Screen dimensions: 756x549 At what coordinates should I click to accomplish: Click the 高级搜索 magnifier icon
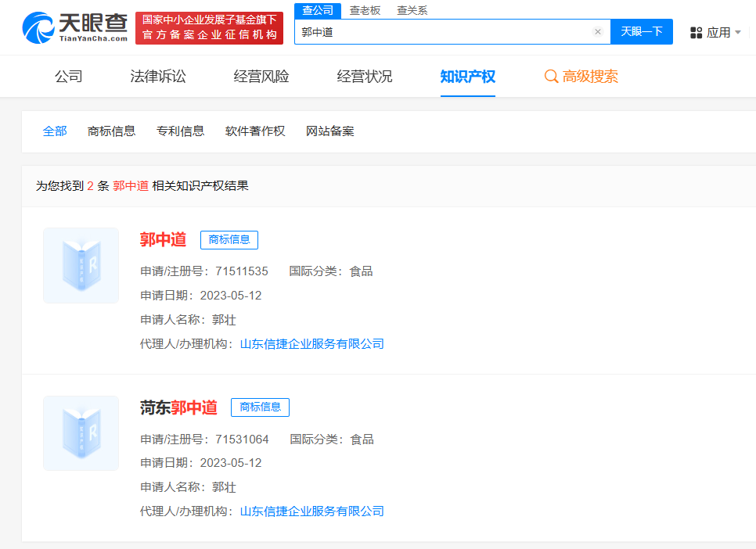551,76
